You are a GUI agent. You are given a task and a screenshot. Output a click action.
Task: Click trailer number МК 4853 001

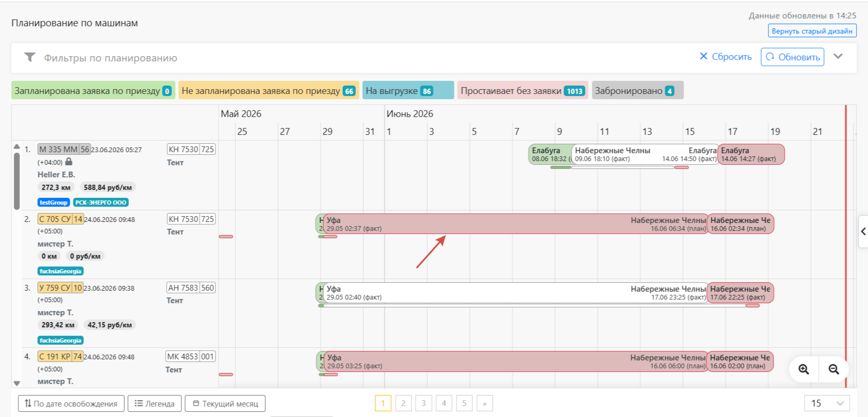click(191, 357)
